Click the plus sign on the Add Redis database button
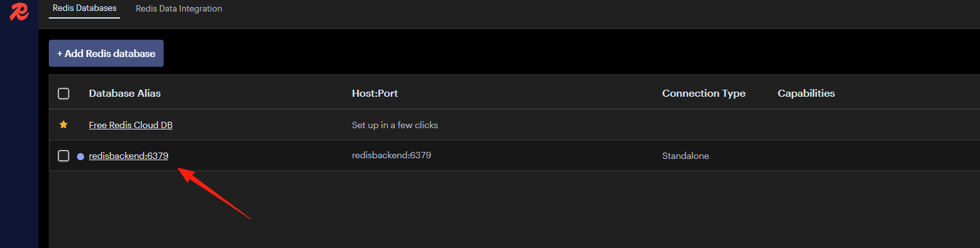Screen dimensions: 980x248 [x=60, y=54]
